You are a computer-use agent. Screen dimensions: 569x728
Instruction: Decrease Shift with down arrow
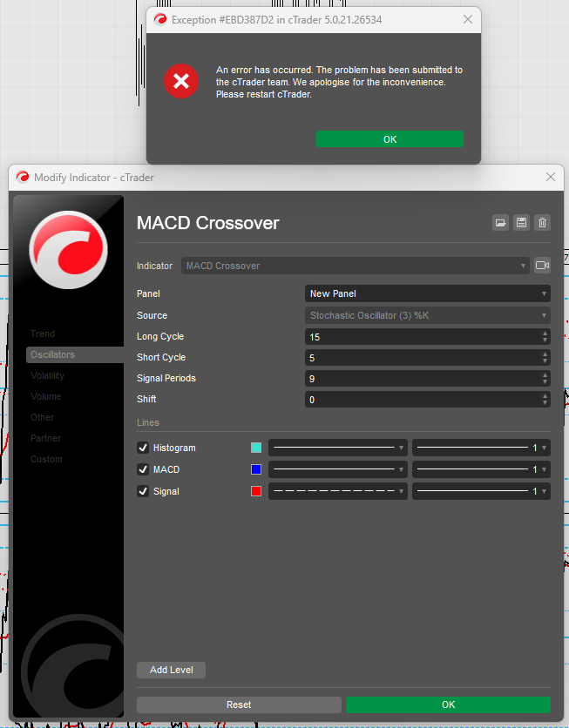pyautogui.click(x=545, y=403)
